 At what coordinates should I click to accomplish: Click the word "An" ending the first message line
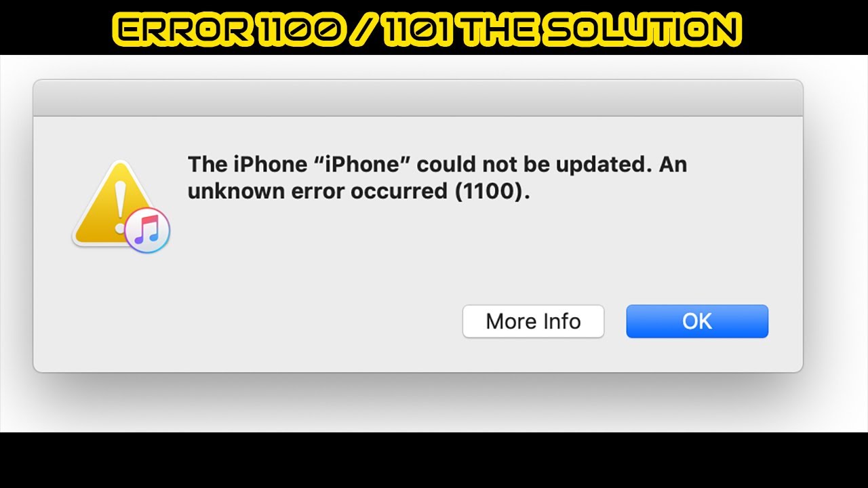(672, 165)
